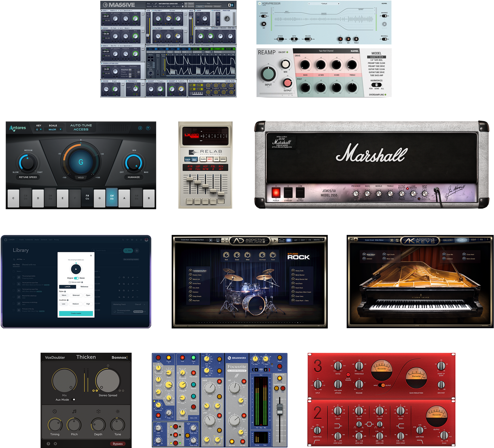
Task: Open Auto-Tune KEY dropdown showing G
Action: (39, 130)
